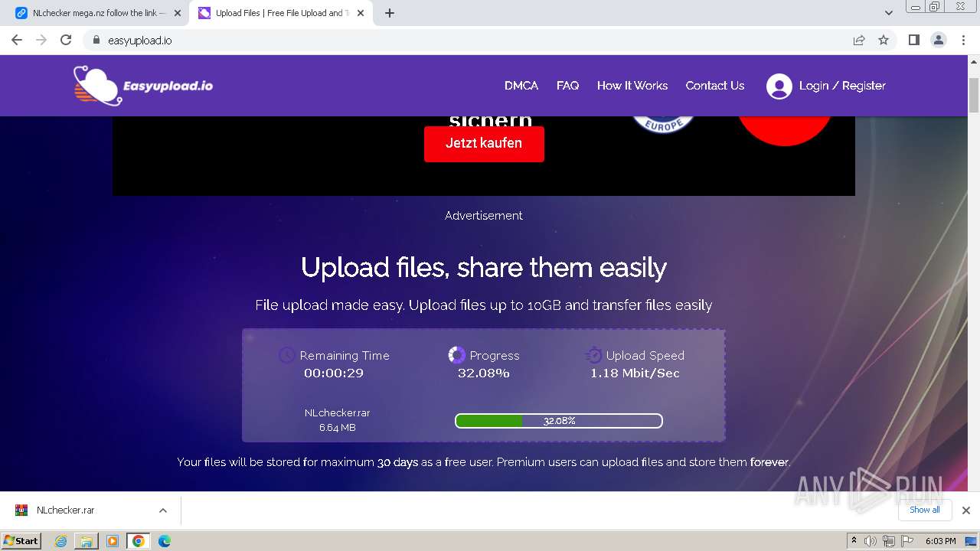
Task: Click the 00:00:29 remaining time value
Action: point(334,373)
